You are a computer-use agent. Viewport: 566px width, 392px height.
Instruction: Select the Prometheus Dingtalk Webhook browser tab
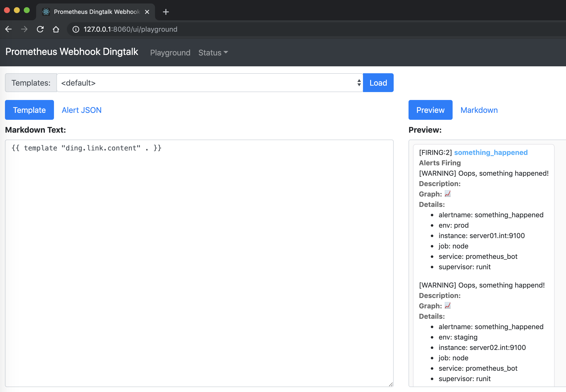point(96,12)
